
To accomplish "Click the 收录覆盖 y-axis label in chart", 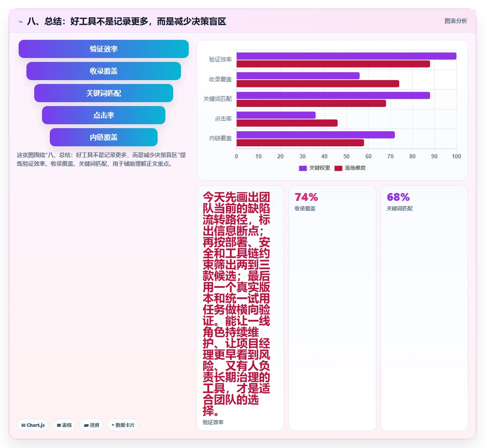I will point(220,80).
